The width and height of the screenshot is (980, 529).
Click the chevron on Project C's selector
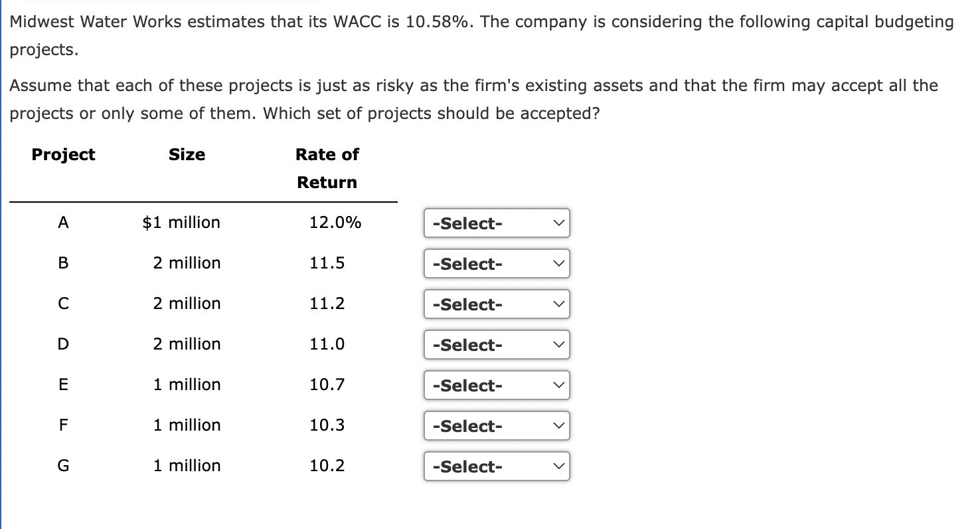[x=560, y=304]
